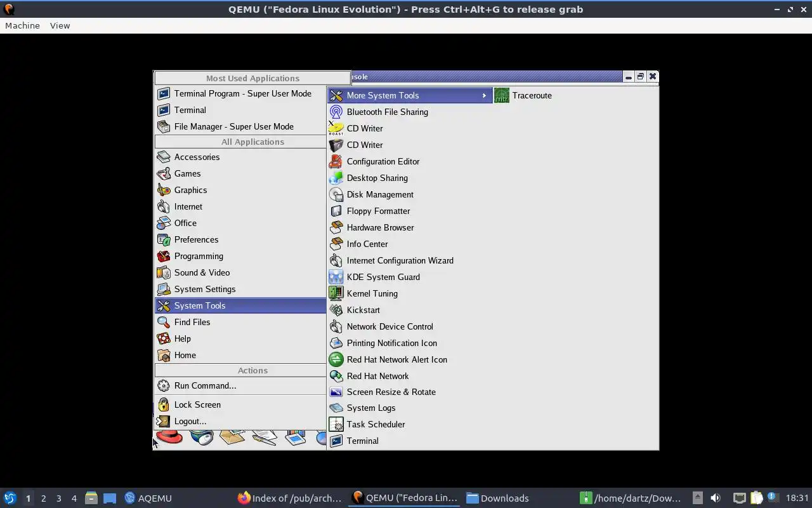Viewport: 812px width, 508px height.
Task: Open the Internet category
Action: click(240, 206)
